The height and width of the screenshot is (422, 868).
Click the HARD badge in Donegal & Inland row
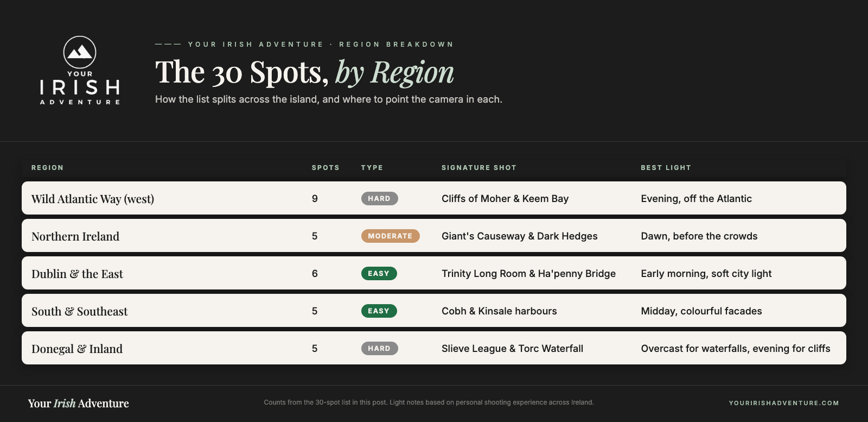click(379, 349)
